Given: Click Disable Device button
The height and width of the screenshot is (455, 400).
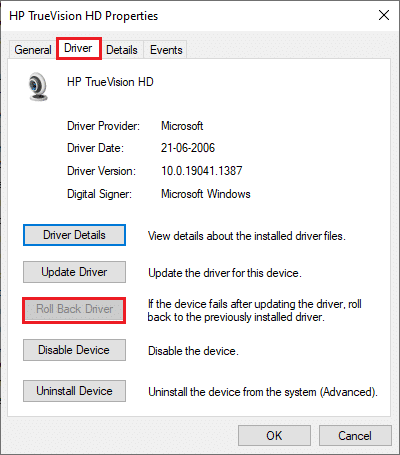Looking at the screenshot, I should (74, 350).
